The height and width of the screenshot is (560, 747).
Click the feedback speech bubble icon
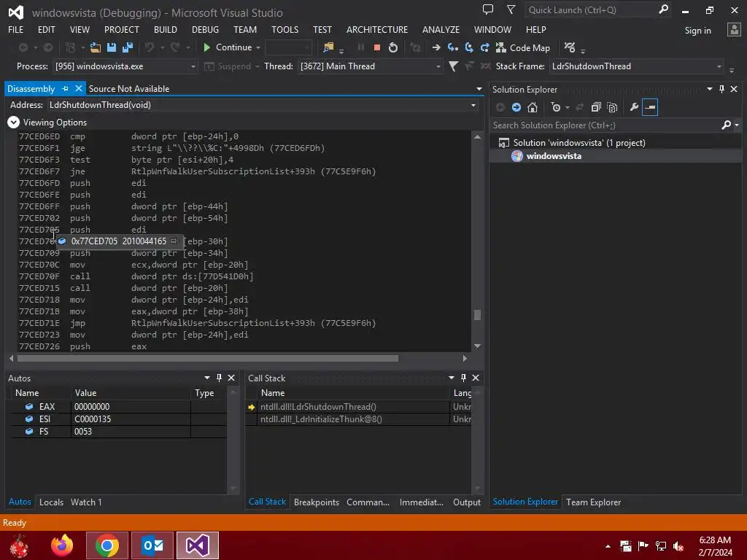tap(488, 9)
